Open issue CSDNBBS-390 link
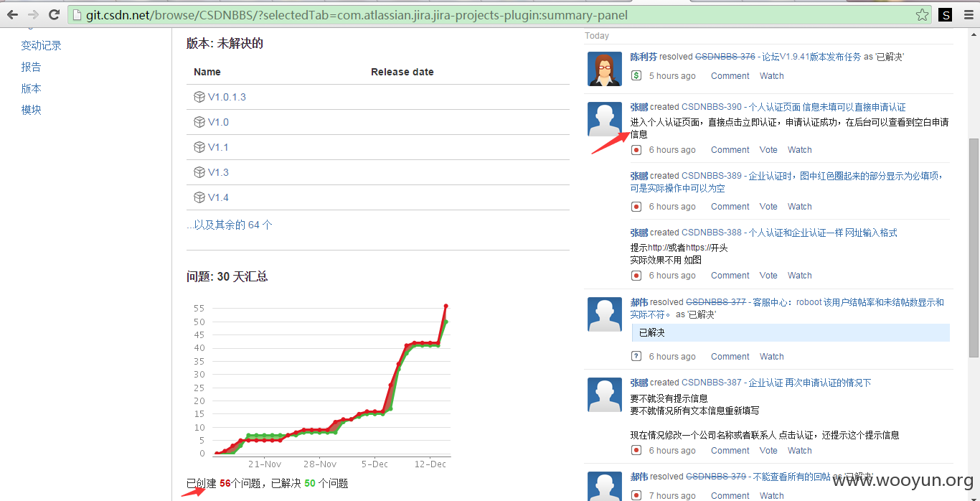 click(712, 107)
